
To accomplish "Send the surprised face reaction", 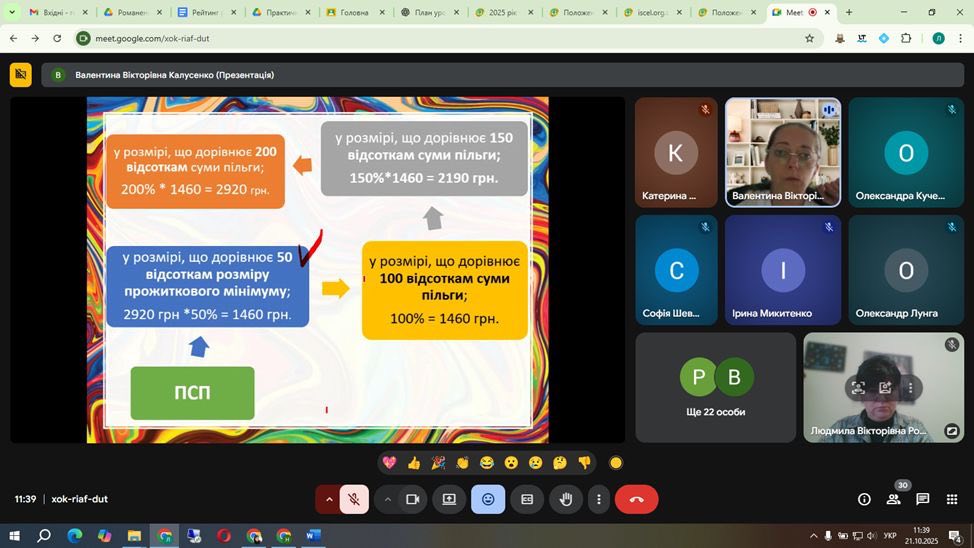I will coord(511,463).
